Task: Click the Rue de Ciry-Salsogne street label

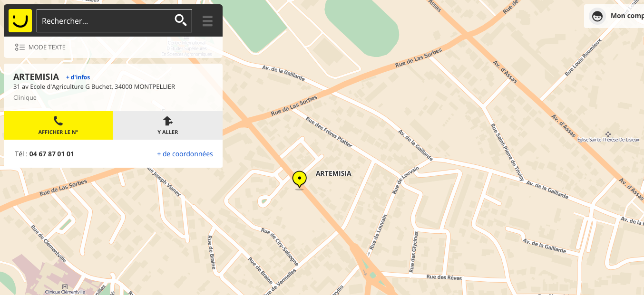Action: point(280,246)
